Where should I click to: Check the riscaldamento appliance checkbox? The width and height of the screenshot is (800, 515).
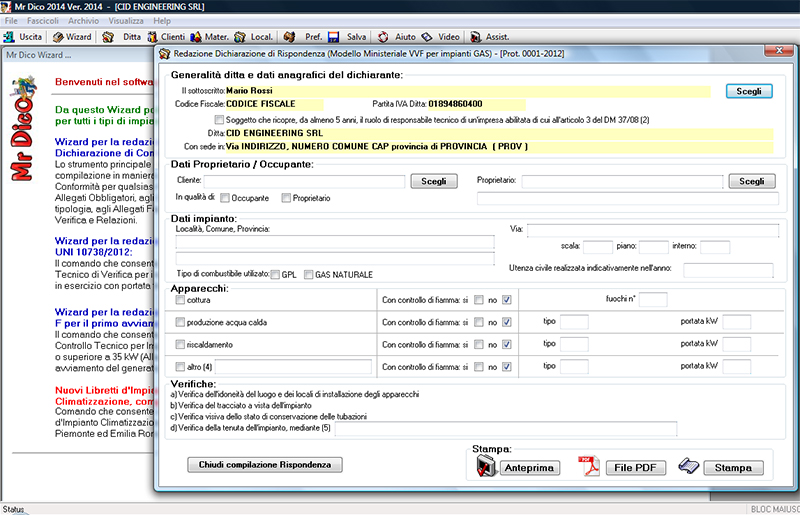click(x=180, y=344)
